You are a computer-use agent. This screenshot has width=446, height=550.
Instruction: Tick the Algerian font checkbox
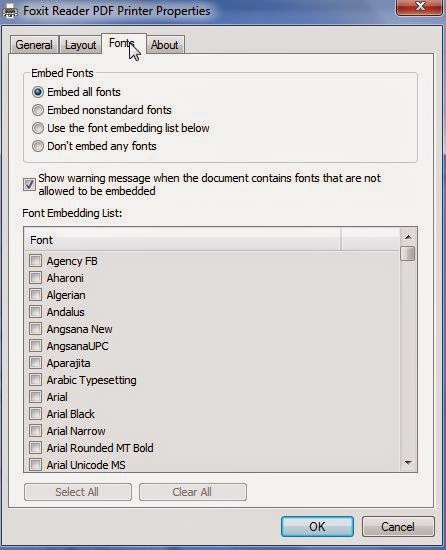click(x=35, y=295)
